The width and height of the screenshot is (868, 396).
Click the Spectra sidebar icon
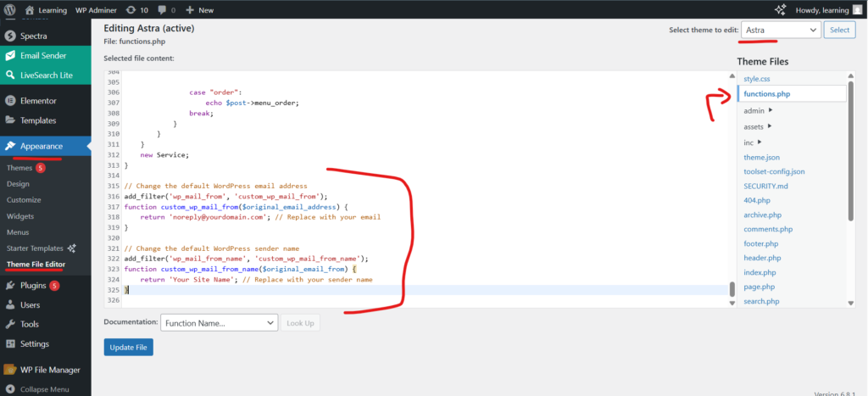(x=10, y=36)
